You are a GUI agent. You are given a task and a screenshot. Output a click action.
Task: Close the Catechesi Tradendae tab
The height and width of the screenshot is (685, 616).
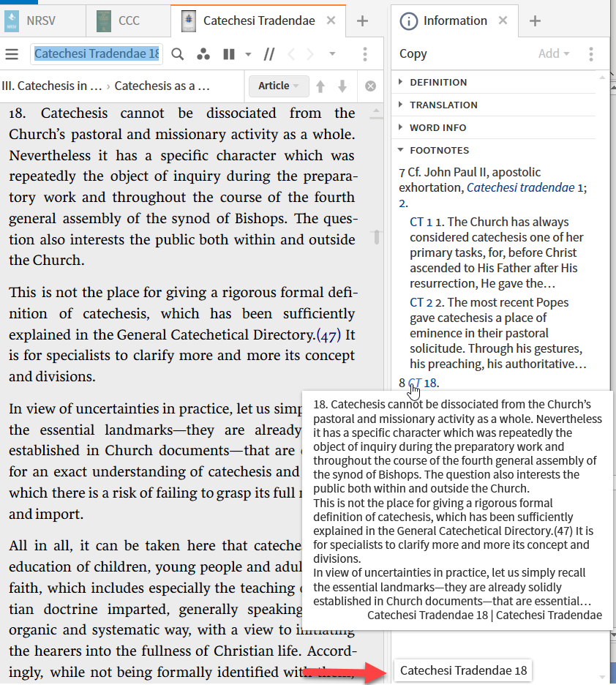pos(331,20)
